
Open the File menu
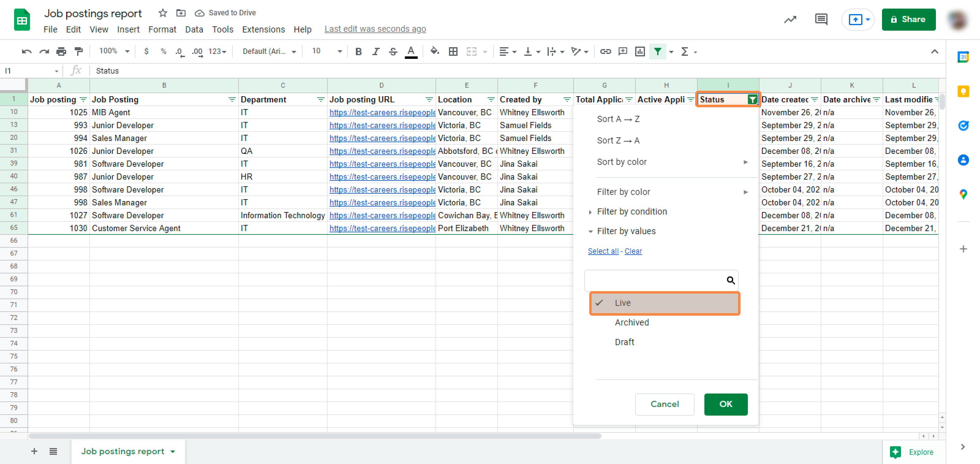tap(50, 29)
